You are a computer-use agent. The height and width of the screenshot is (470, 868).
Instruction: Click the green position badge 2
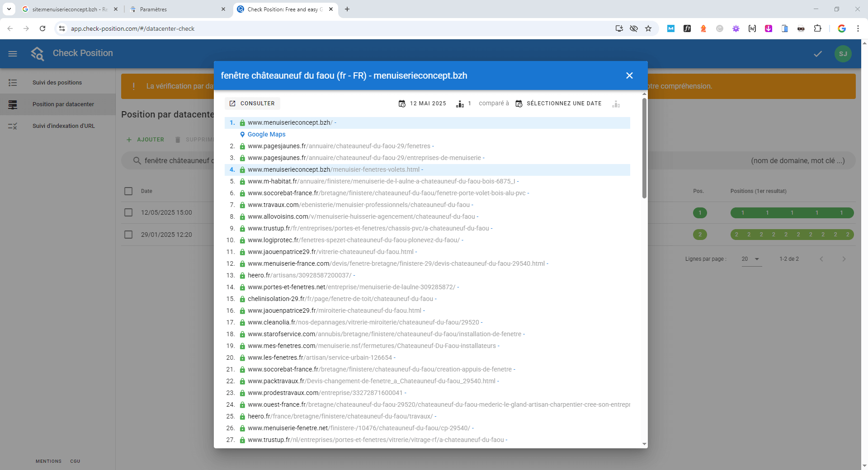coord(700,235)
